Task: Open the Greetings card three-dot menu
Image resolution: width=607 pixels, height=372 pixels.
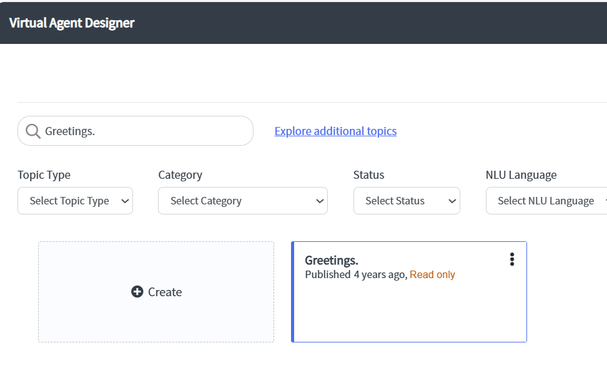Action: pyautogui.click(x=512, y=259)
